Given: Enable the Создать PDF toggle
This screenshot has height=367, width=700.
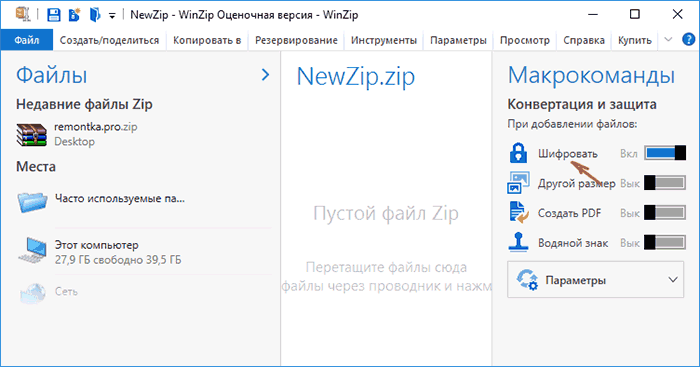Looking at the screenshot, I should pyautogui.click(x=665, y=213).
